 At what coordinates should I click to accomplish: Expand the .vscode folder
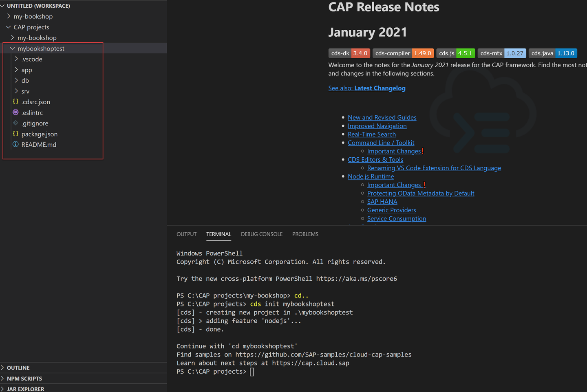tap(17, 59)
